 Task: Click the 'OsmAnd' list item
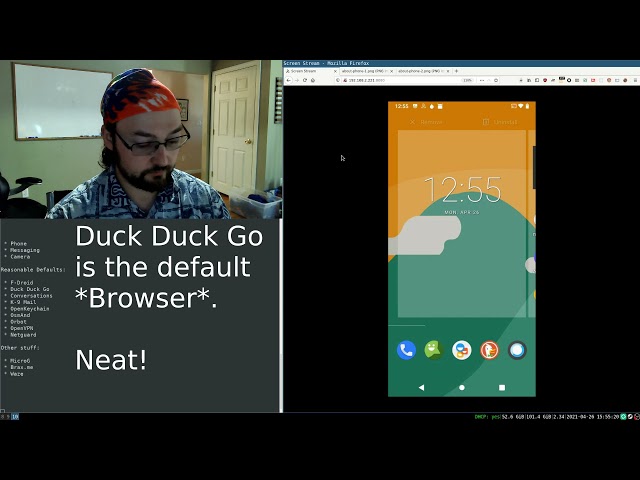coord(20,315)
